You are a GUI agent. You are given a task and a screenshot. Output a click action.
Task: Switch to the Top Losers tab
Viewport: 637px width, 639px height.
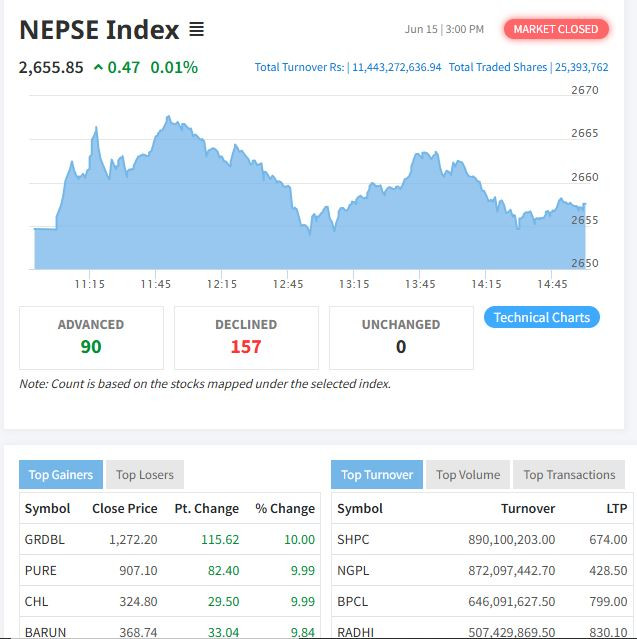(145, 475)
